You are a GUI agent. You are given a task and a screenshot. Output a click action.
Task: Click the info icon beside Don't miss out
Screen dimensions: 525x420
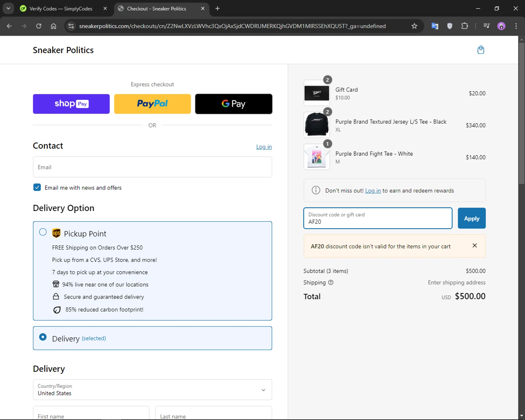click(x=316, y=190)
